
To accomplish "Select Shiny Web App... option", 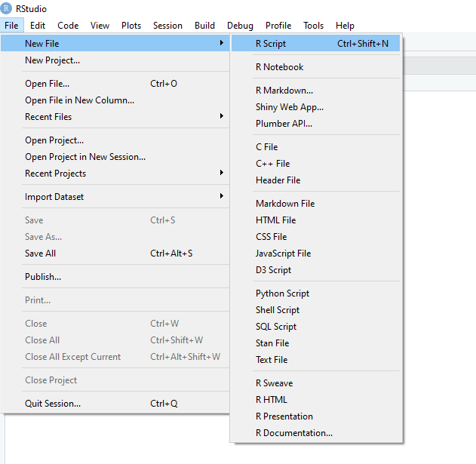I will click(x=289, y=107).
